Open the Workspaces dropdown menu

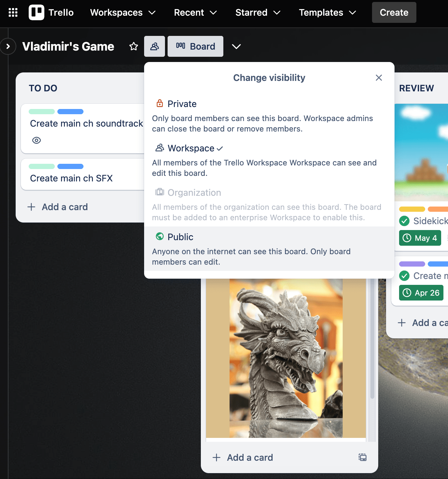point(123,12)
